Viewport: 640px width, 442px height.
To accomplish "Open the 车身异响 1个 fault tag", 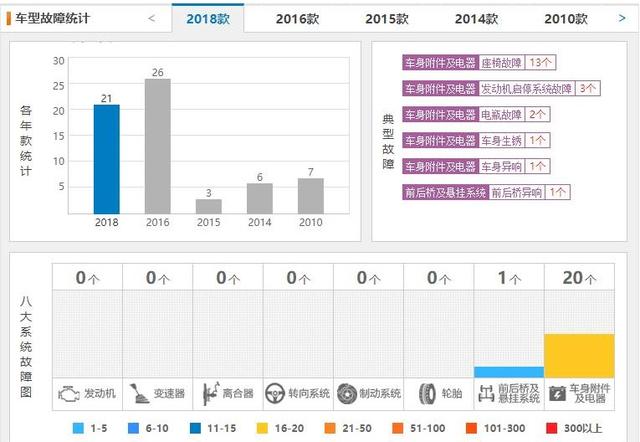I will point(476,167).
